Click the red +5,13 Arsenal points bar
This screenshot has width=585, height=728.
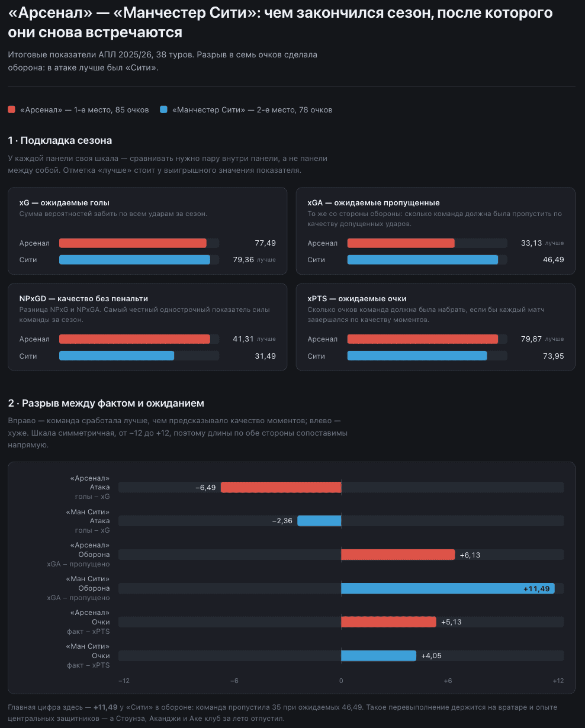tap(388, 622)
